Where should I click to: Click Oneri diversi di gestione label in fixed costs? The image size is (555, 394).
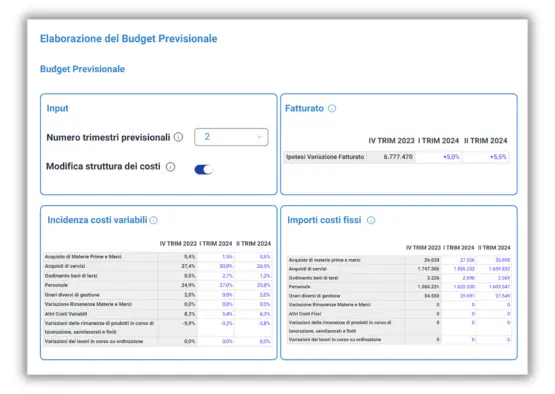[314, 296]
